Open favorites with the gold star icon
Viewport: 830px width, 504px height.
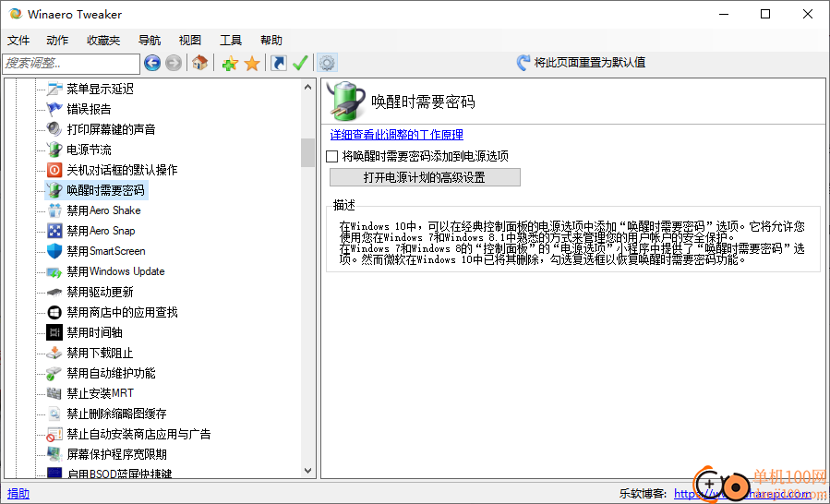point(252,64)
